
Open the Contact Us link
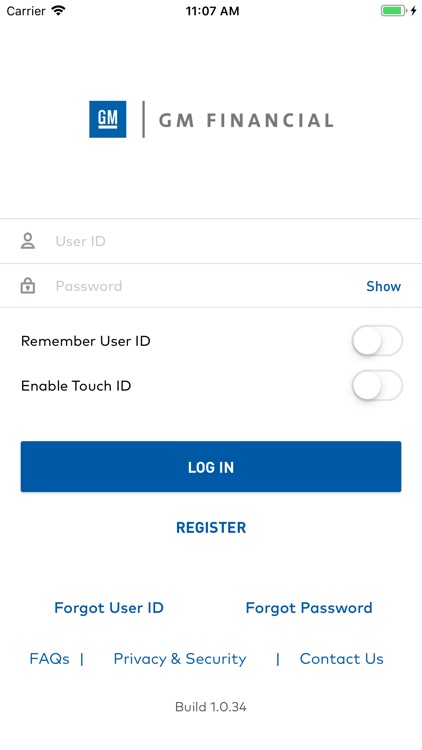pyautogui.click(x=342, y=659)
